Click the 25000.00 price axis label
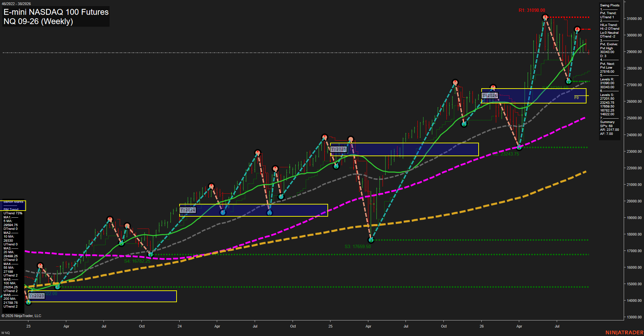Screen dimensions: 644x336 [634, 118]
